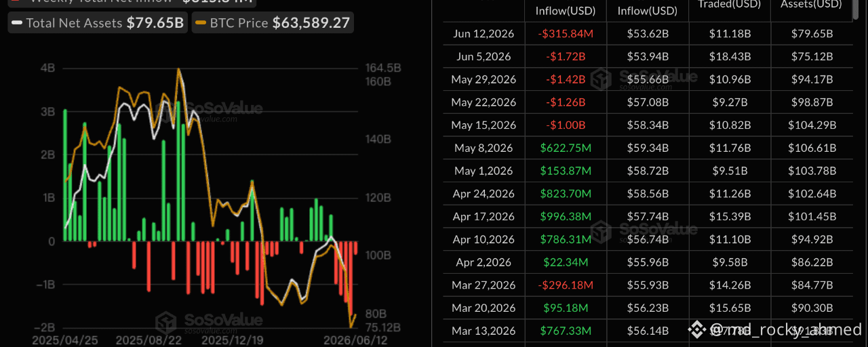This screenshot has height=347, width=868.
Task: Click the $18.43B traded value
Action: pos(729,56)
